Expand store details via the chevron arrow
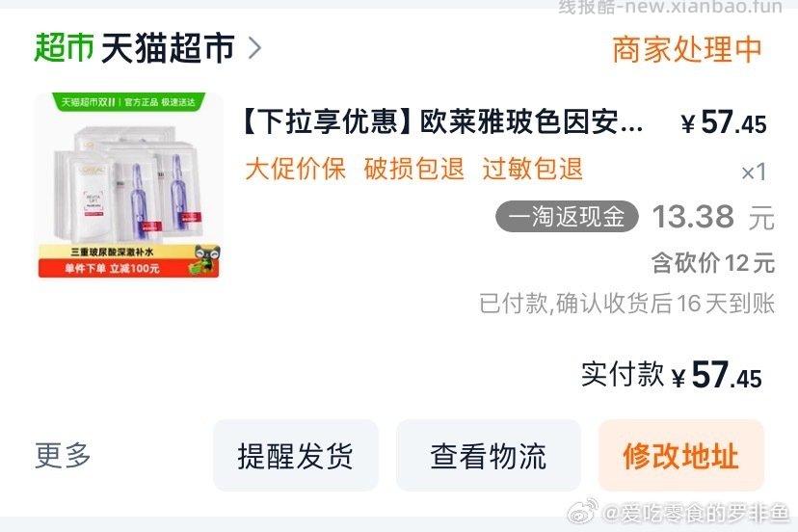Image resolution: width=798 pixels, height=532 pixels. (254, 48)
